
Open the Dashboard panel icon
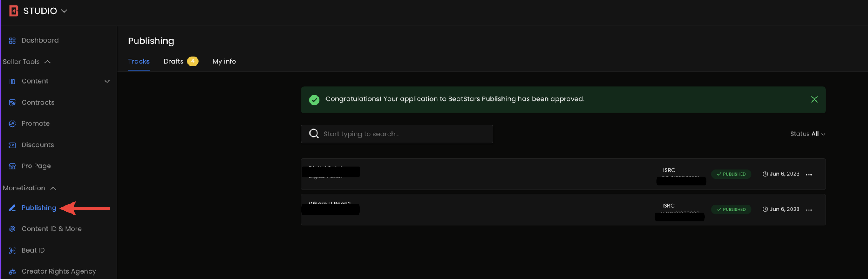(12, 40)
